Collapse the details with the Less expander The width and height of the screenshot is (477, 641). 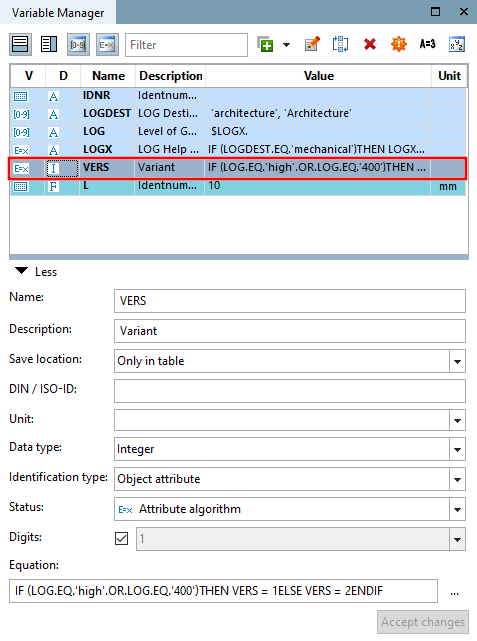click(36, 271)
